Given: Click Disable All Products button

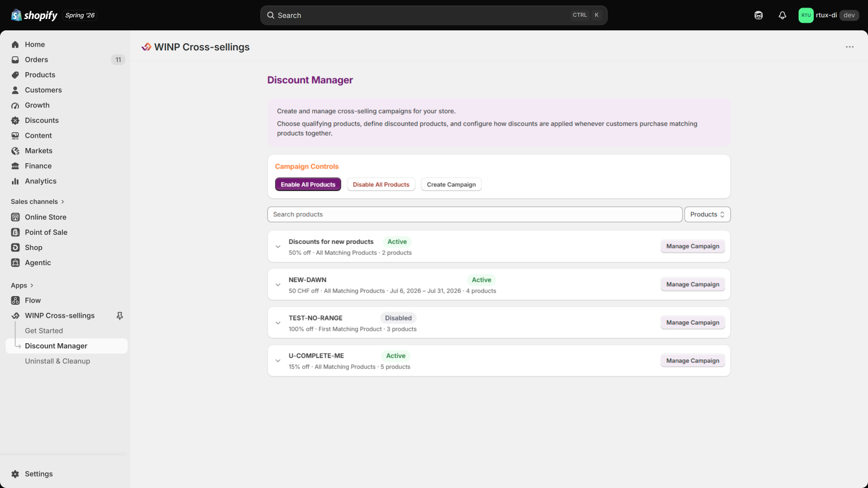Looking at the screenshot, I should (381, 184).
